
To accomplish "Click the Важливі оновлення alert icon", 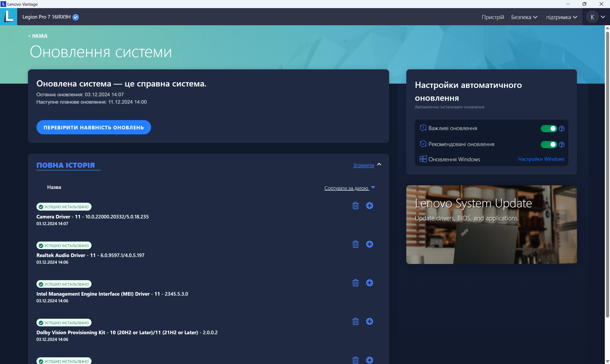I will tap(423, 128).
